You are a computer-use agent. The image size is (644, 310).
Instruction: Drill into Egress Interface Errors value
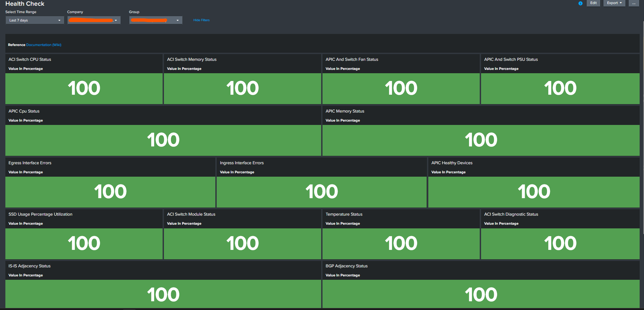click(x=110, y=192)
